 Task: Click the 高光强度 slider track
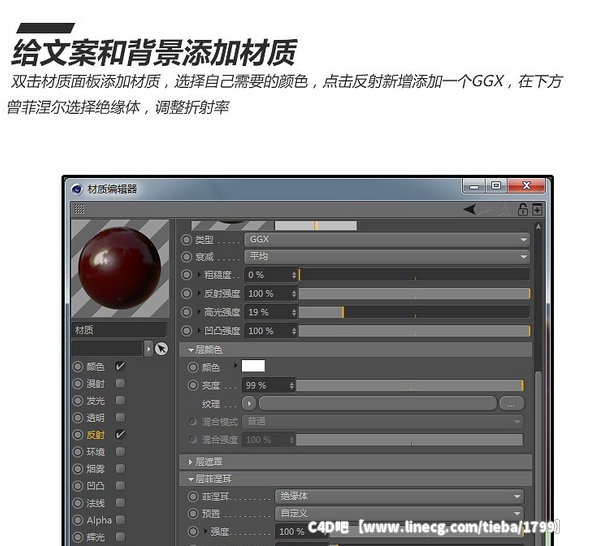[414, 312]
